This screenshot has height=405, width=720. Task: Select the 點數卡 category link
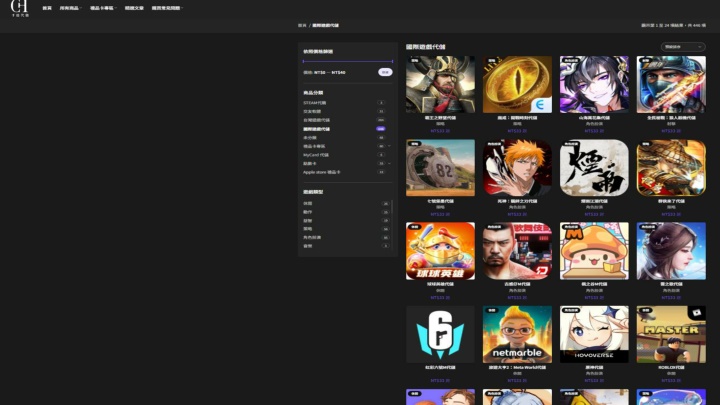pyautogui.click(x=310, y=163)
